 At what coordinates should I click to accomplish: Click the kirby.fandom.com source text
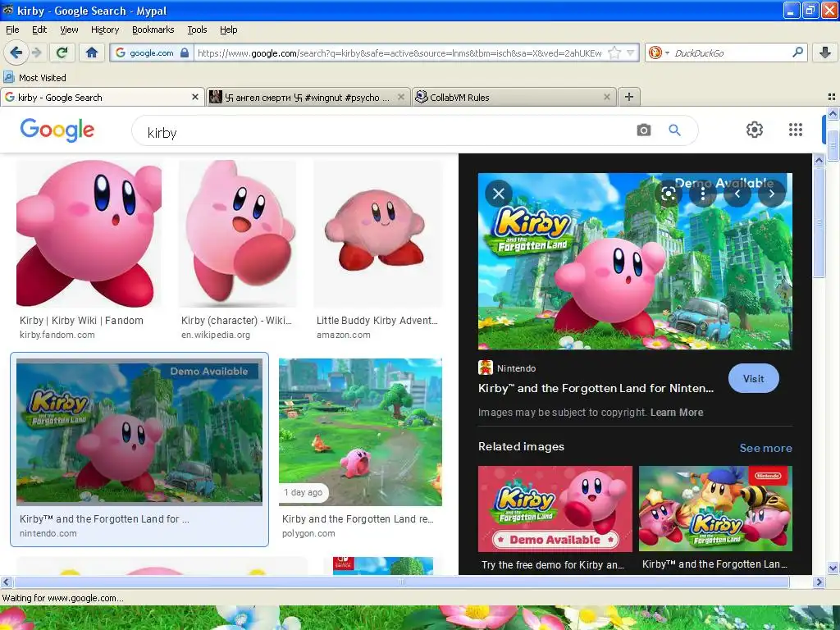[x=57, y=335]
